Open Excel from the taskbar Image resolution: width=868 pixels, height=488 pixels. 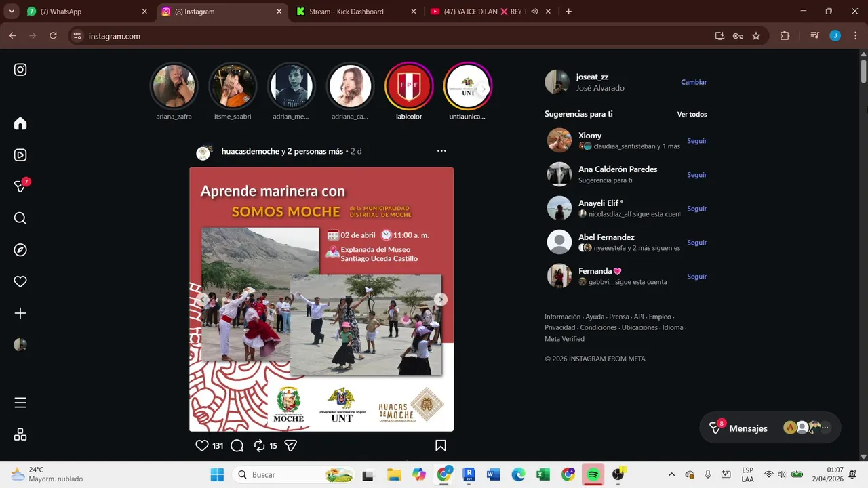pyautogui.click(x=543, y=474)
